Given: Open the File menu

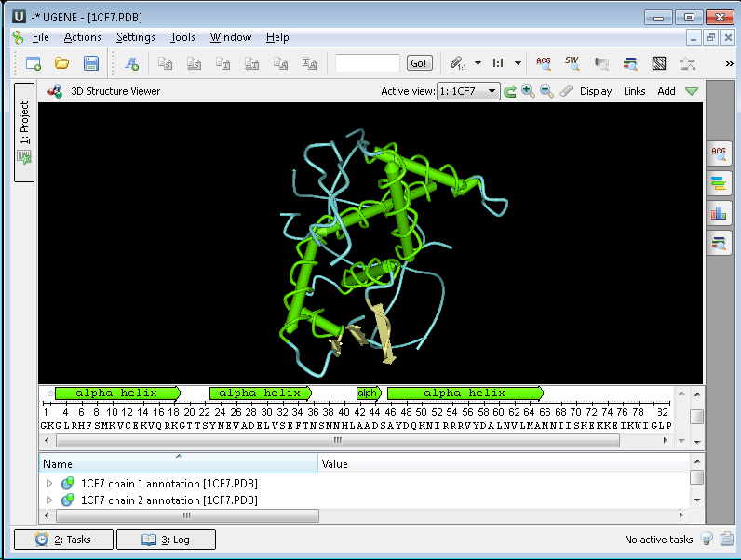Looking at the screenshot, I should pos(40,37).
